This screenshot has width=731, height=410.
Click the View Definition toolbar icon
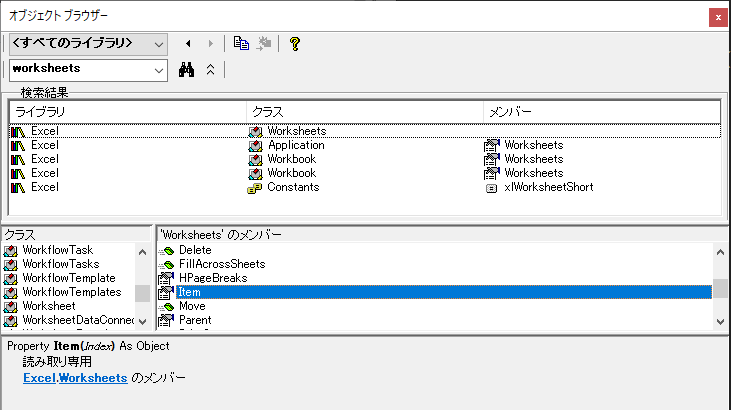tap(264, 43)
